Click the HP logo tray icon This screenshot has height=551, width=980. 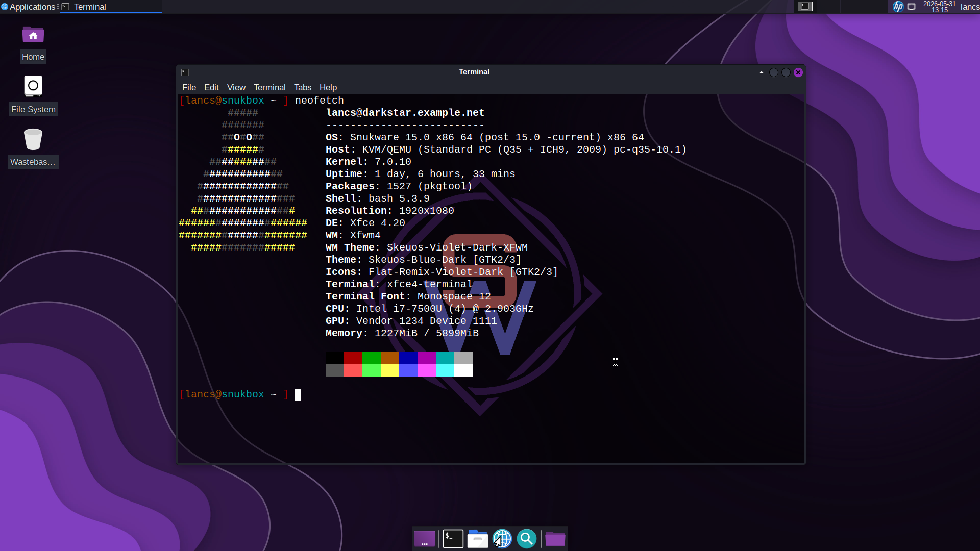(898, 7)
